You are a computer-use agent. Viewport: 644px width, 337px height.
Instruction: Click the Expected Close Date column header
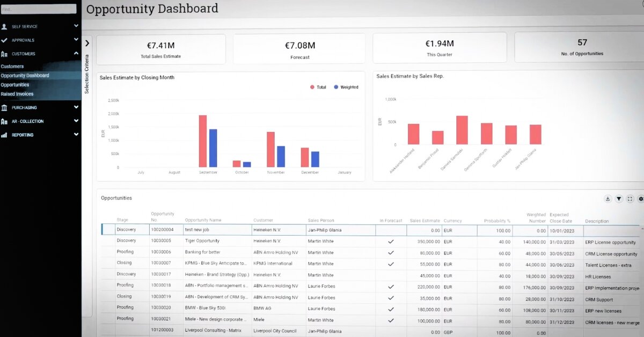[x=561, y=218]
